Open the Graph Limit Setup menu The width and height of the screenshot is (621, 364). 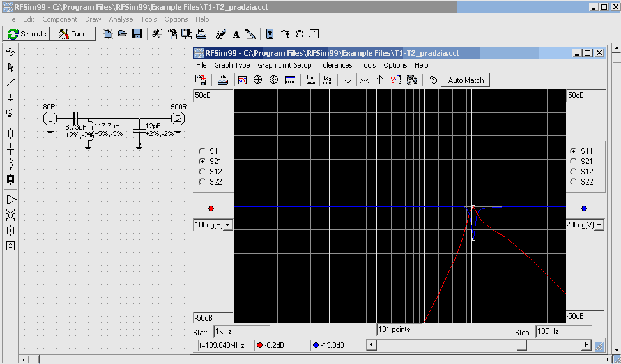click(284, 65)
